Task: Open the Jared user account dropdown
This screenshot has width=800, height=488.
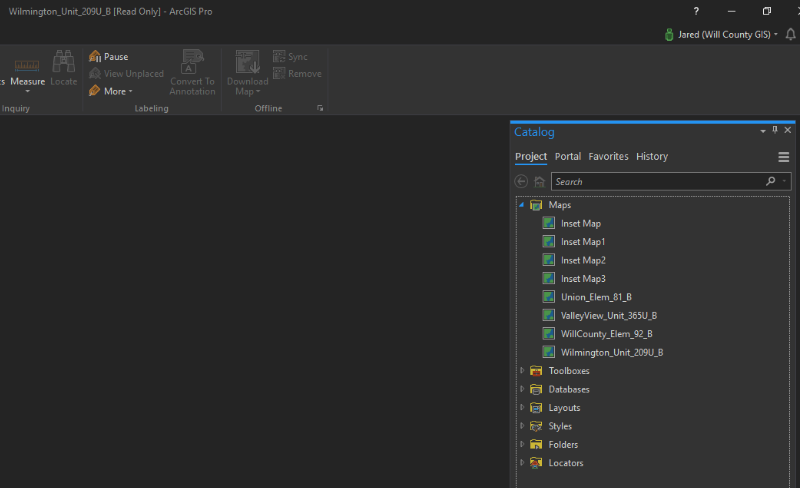Action: coord(721,34)
